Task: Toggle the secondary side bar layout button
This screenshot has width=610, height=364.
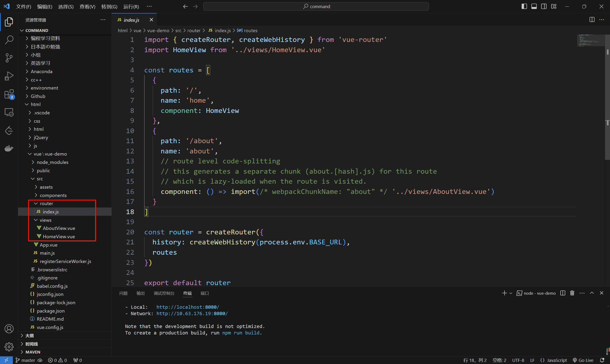Action: [x=544, y=6]
